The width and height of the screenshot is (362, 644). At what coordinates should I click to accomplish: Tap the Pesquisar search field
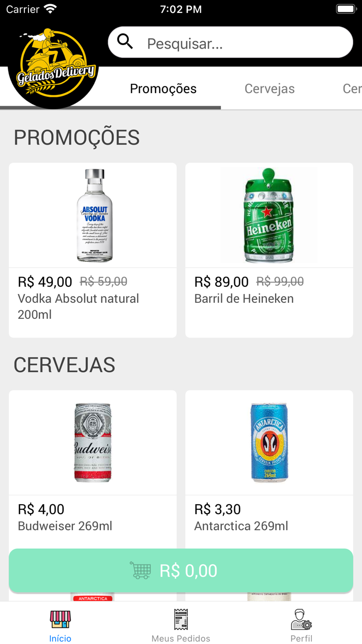pyautogui.click(x=230, y=42)
